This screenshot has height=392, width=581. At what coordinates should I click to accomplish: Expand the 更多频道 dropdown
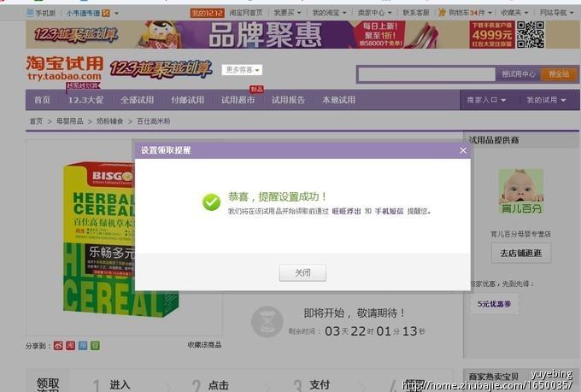click(x=242, y=70)
